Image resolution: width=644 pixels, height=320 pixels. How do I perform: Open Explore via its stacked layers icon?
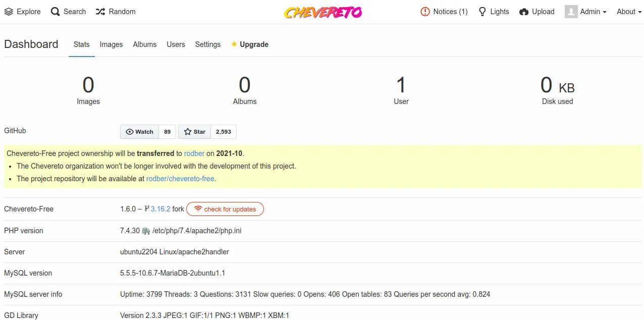click(9, 12)
